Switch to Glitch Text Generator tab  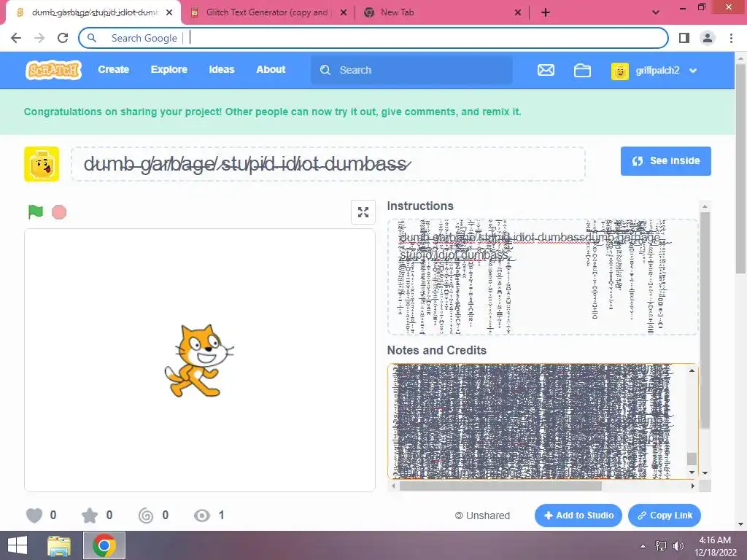click(x=267, y=12)
